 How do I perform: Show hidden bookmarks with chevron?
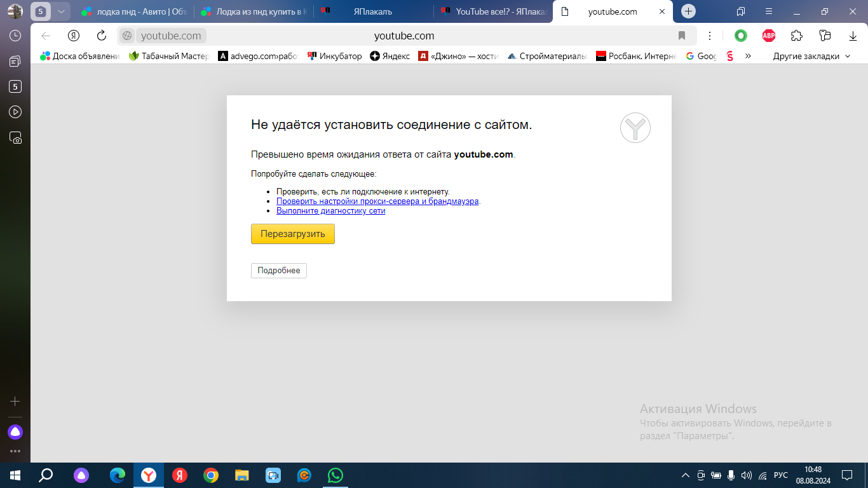click(x=748, y=56)
